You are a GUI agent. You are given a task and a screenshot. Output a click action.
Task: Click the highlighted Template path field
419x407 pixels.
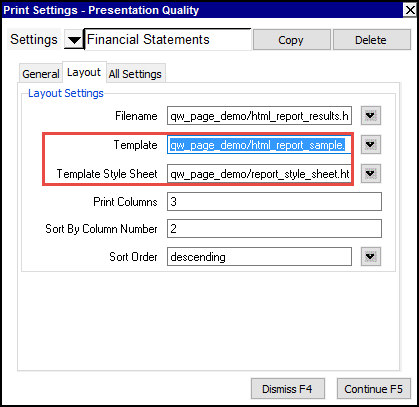pos(259,145)
